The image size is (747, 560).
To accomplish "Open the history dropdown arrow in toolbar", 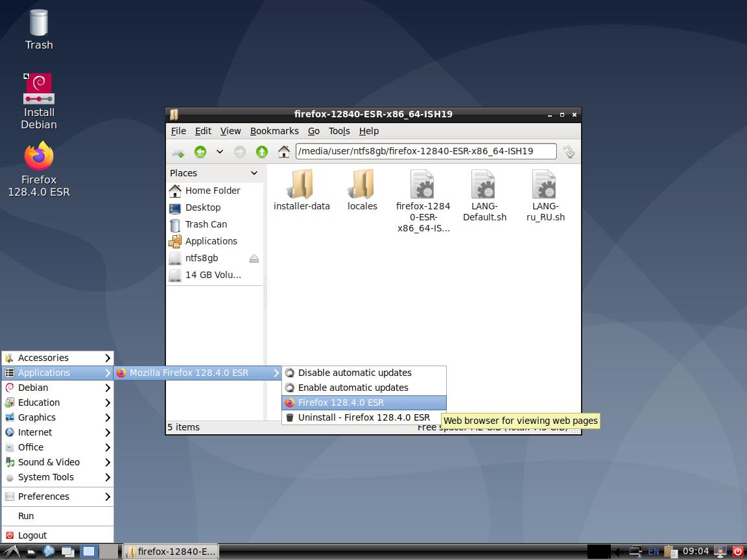I will [x=220, y=152].
